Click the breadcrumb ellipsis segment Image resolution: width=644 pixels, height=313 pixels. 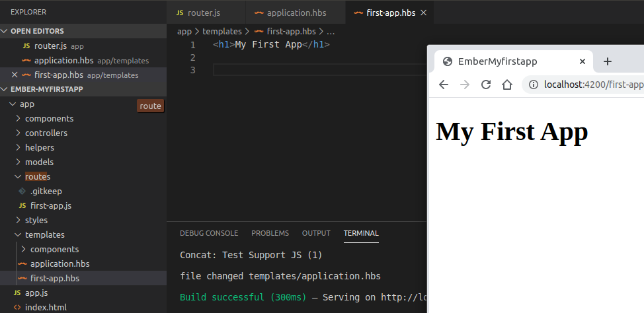tap(331, 31)
